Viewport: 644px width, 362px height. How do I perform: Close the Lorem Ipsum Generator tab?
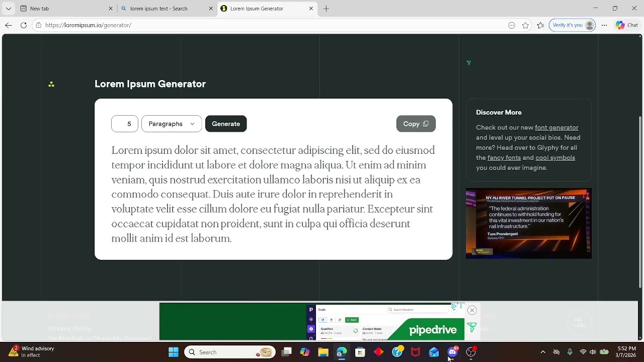pyautogui.click(x=311, y=9)
